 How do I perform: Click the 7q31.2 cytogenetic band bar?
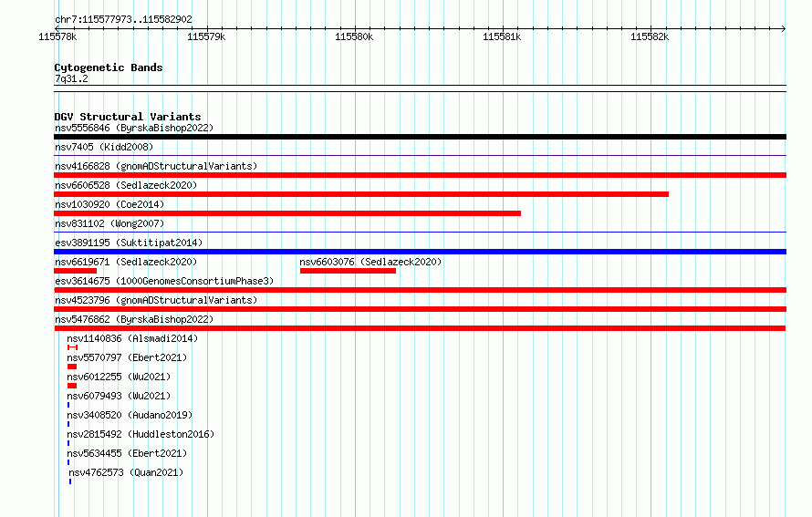(x=420, y=88)
